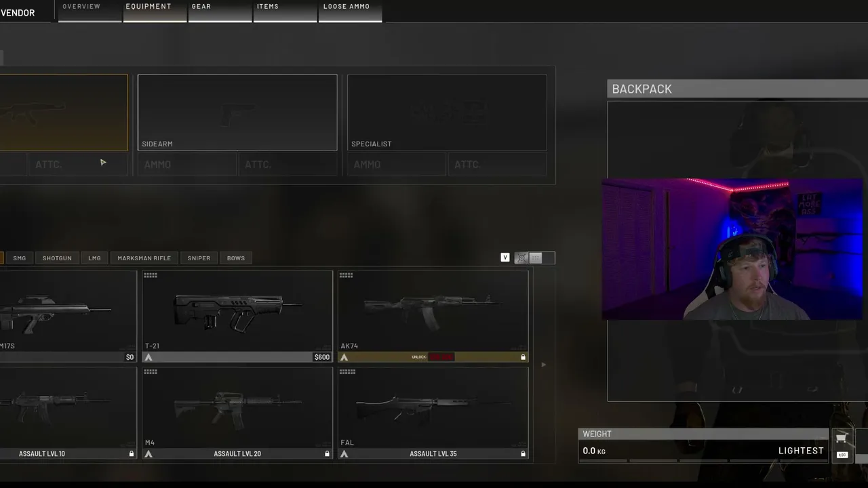Click the weight progress bar

pyautogui.click(x=703, y=461)
